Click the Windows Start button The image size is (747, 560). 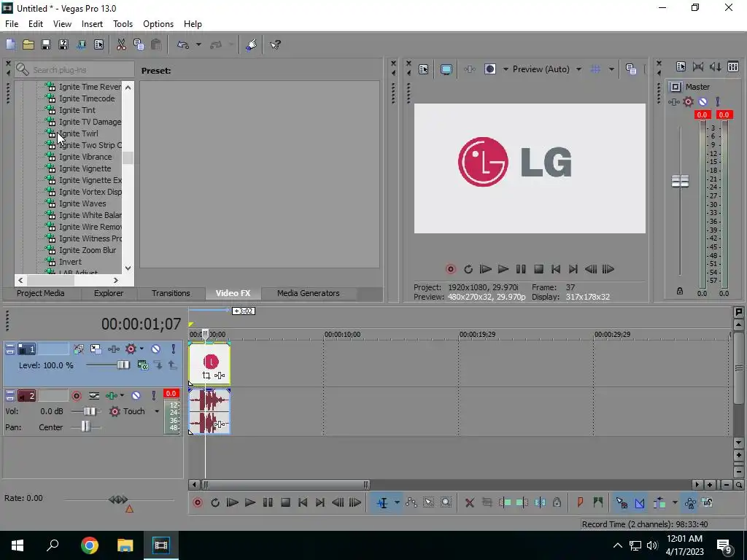click(18, 545)
